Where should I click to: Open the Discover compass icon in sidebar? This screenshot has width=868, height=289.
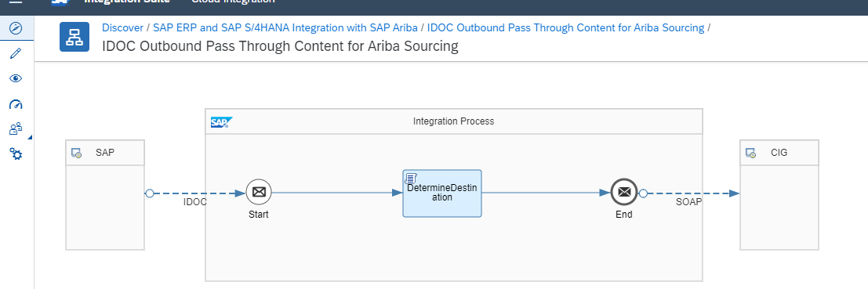pos(16,27)
